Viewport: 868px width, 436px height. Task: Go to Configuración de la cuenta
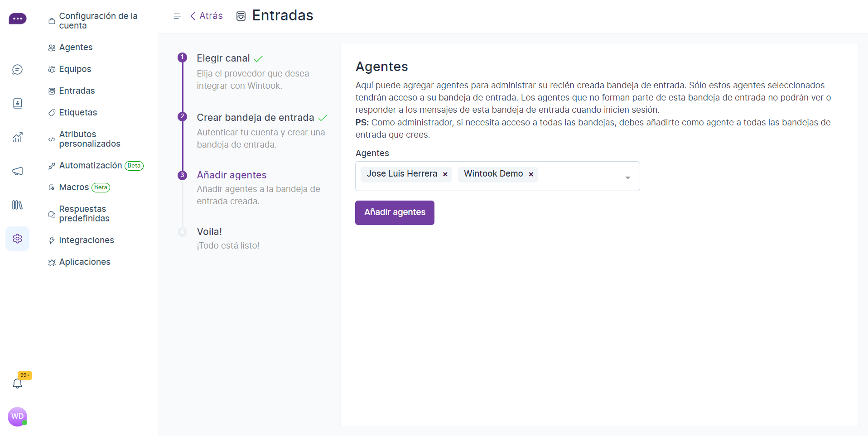click(x=98, y=21)
